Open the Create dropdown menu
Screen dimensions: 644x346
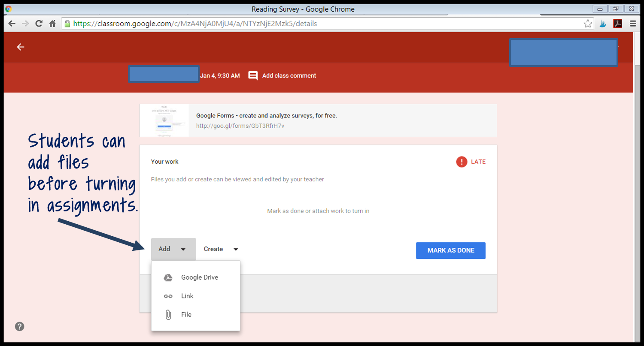click(220, 249)
